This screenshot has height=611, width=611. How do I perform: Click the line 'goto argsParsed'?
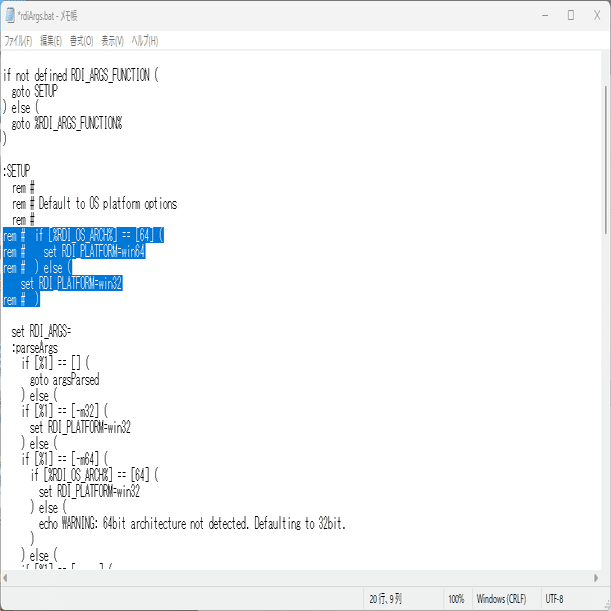65,379
